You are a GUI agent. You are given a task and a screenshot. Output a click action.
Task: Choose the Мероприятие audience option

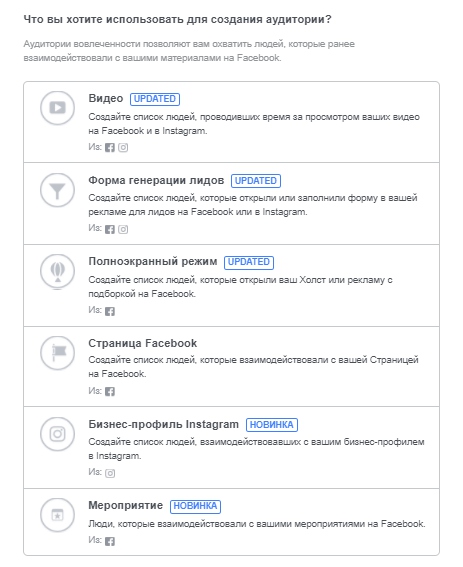pos(126,505)
